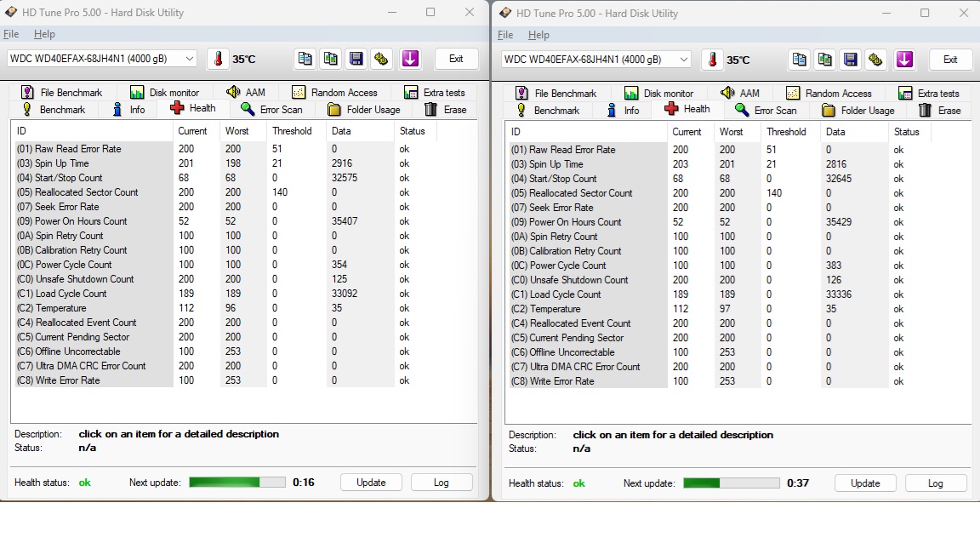The width and height of the screenshot is (980, 560).
Task: Click Log button in left window
Action: [442, 483]
